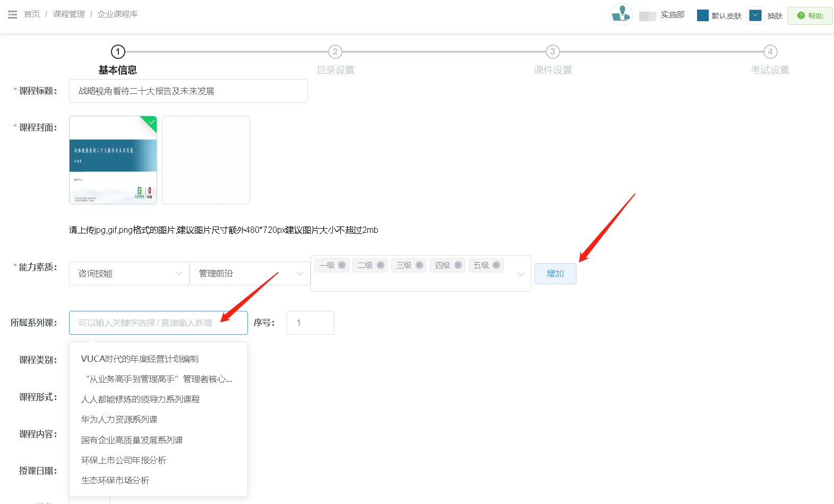Click the 默认皮肤 blue color swatch

pos(702,15)
